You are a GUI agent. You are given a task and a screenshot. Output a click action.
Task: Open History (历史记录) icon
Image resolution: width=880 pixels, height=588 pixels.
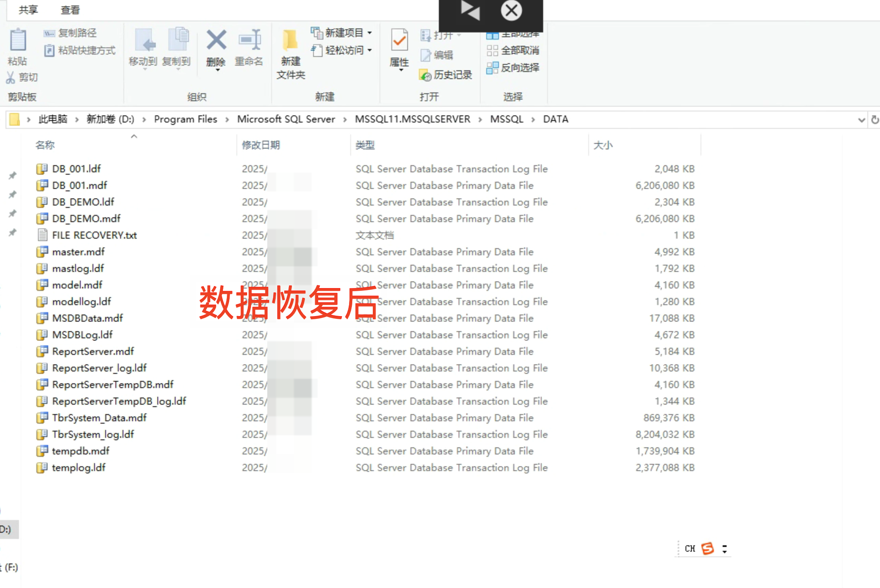[426, 75]
